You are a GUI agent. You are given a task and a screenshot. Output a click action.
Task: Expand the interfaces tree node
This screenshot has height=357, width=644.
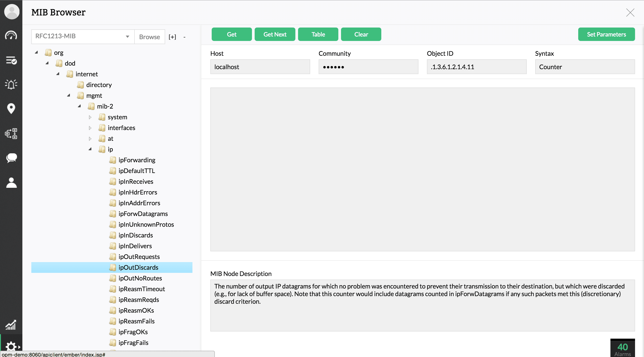click(x=90, y=128)
